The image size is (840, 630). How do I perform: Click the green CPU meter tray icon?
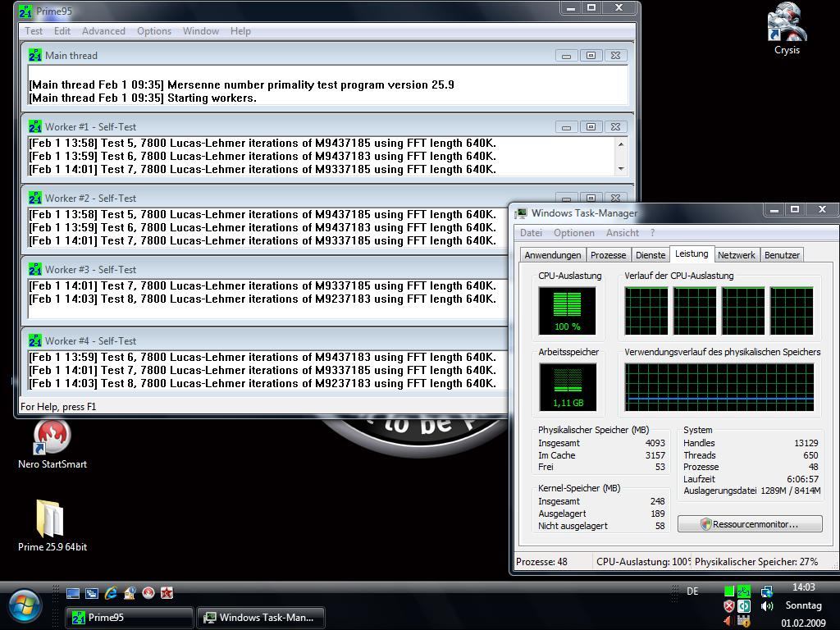pos(728,591)
